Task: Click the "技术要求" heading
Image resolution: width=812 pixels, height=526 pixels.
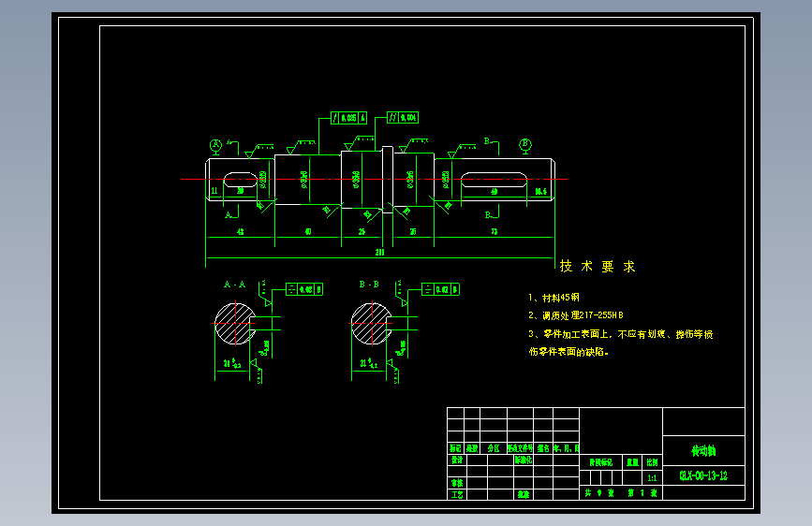Action: 598,266
